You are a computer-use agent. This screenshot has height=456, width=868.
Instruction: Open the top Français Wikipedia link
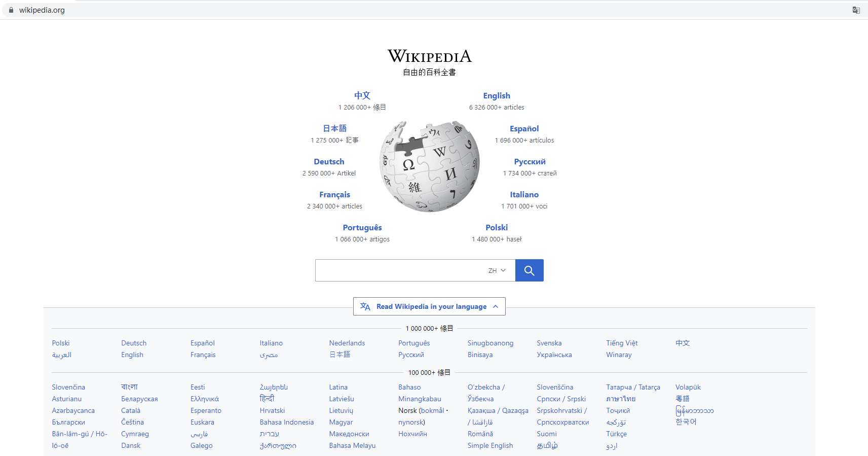tap(334, 195)
